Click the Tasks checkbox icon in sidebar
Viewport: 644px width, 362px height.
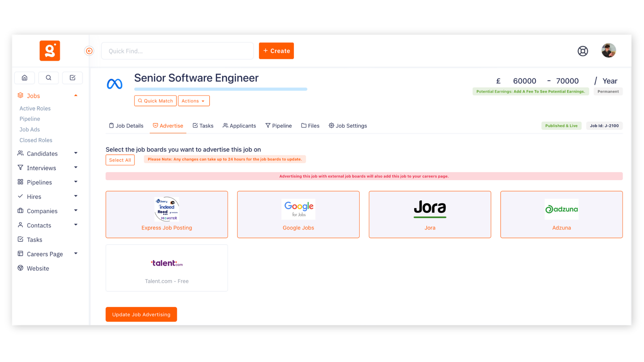20,239
